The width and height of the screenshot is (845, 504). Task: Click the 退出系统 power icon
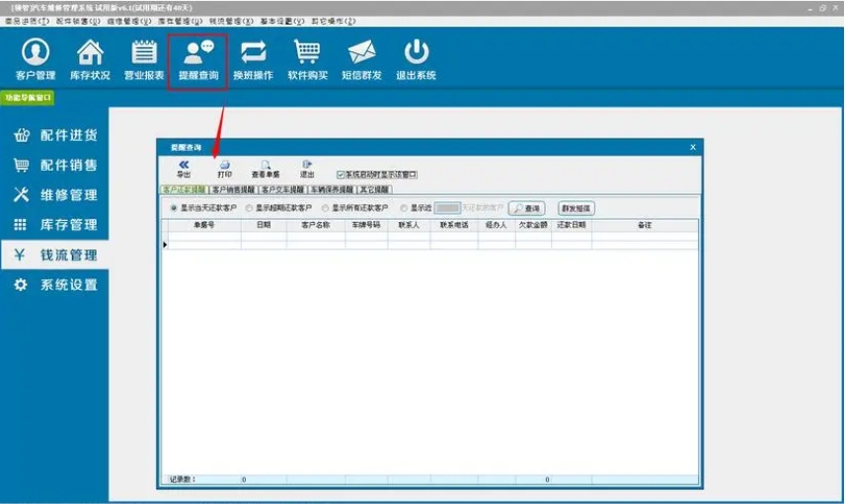tap(416, 60)
